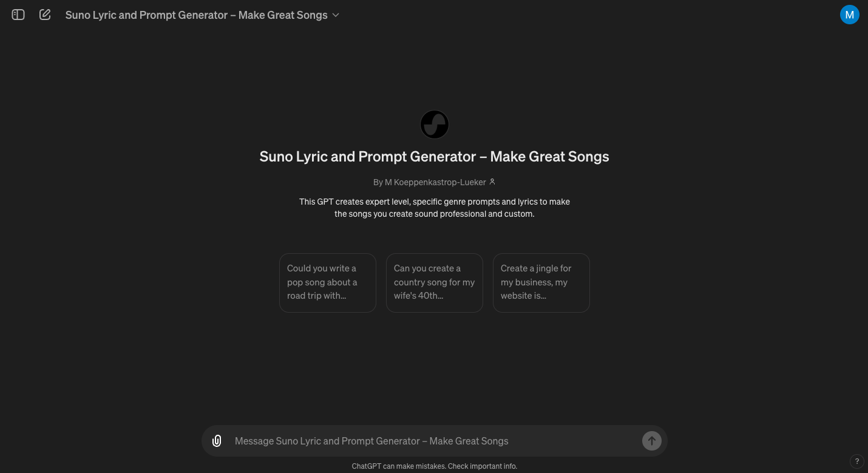
Task: Click the person icon beside author name
Action: [x=492, y=182]
